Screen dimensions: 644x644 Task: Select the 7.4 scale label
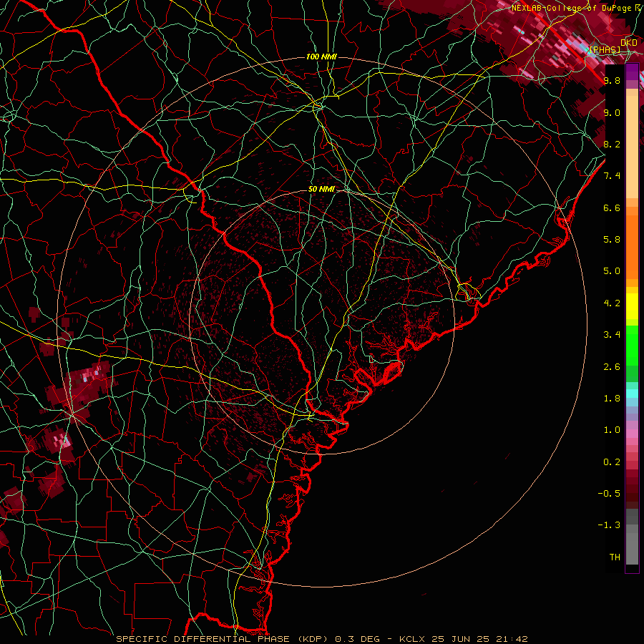point(612,176)
